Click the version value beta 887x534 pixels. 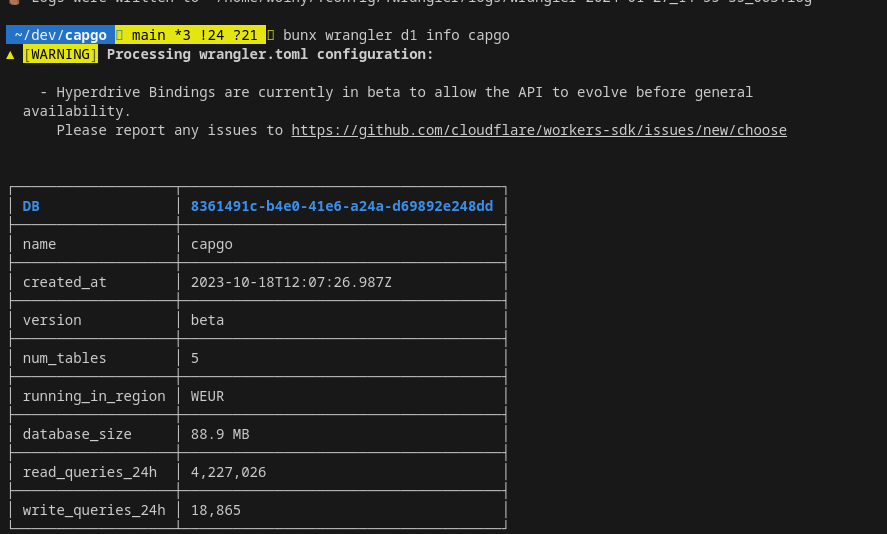(x=207, y=320)
